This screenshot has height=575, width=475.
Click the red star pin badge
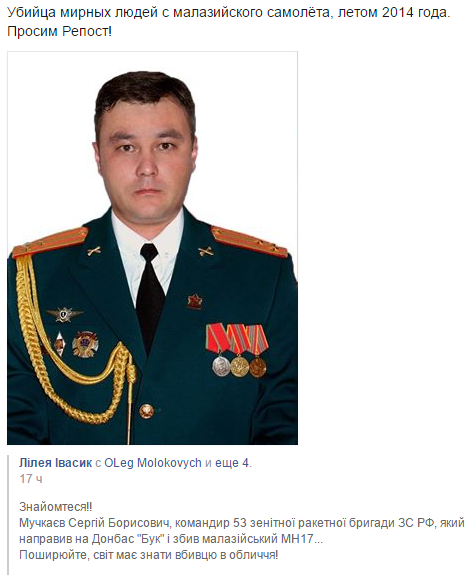195,301
